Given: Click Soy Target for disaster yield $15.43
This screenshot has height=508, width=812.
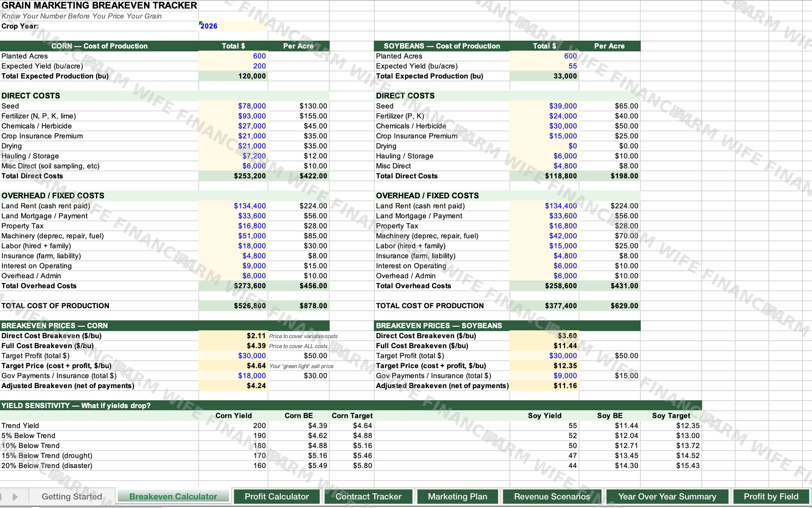Looking at the screenshot, I should click(x=671, y=466).
